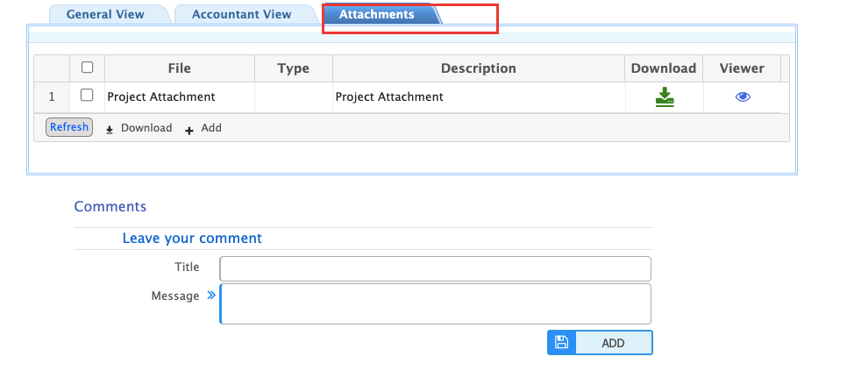The height and width of the screenshot is (378, 868).
Task: Click inside the Message text area
Action: pyautogui.click(x=435, y=303)
